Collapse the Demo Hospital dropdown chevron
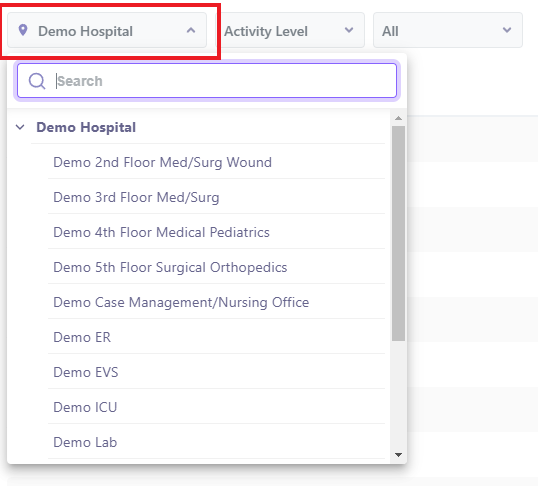This screenshot has width=538, height=486. point(191,31)
